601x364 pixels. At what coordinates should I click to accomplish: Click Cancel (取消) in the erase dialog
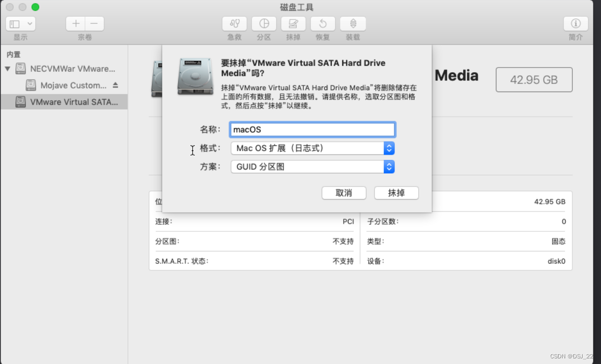(344, 192)
